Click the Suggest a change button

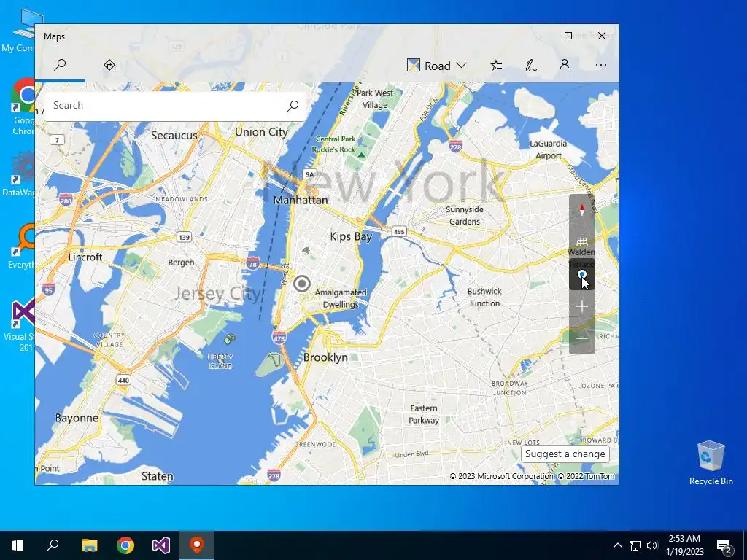point(565,454)
